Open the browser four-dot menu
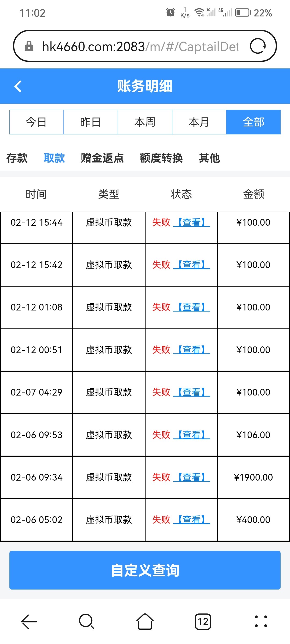The image size is (290, 644). (261, 621)
